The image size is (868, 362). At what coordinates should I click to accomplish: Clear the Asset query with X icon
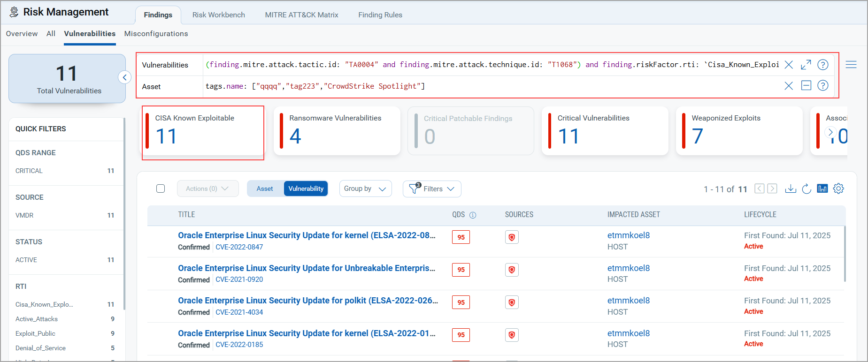pos(789,85)
